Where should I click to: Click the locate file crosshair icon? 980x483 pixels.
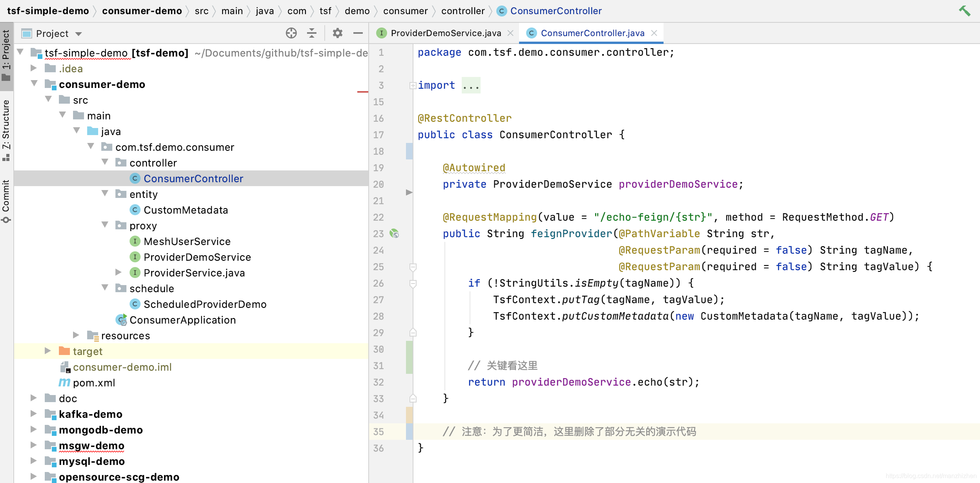[x=291, y=33]
